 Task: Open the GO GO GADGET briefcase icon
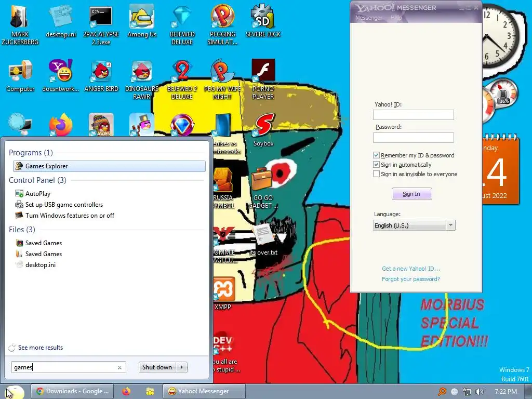(x=263, y=188)
